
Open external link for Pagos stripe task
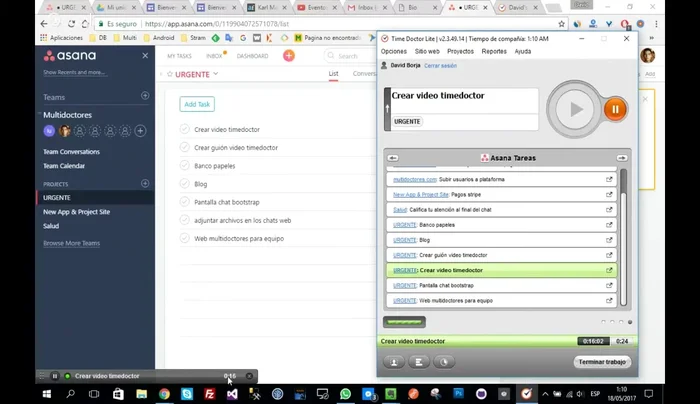[x=609, y=195]
